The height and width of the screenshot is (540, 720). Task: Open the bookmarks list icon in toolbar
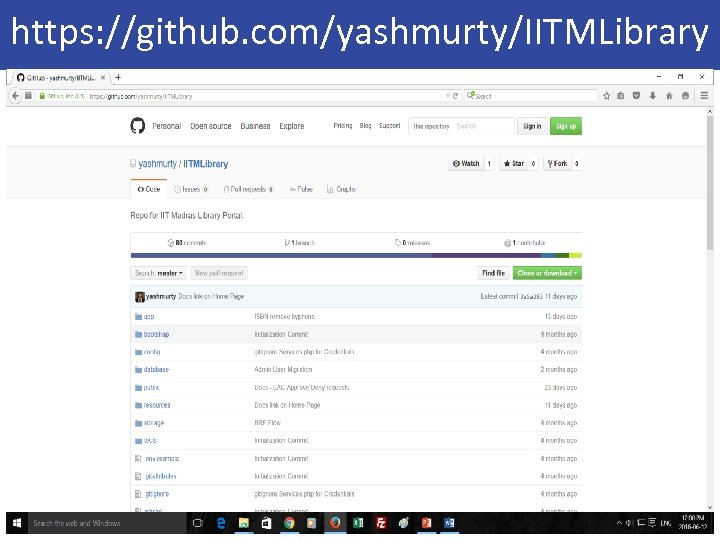click(621, 96)
